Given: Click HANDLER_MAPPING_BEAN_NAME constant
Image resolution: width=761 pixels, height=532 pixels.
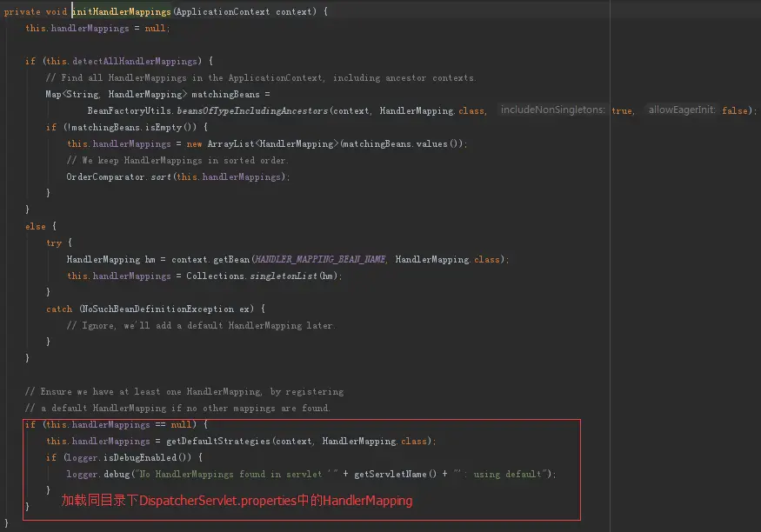Looking at the screenshot, I should (320, 259).
